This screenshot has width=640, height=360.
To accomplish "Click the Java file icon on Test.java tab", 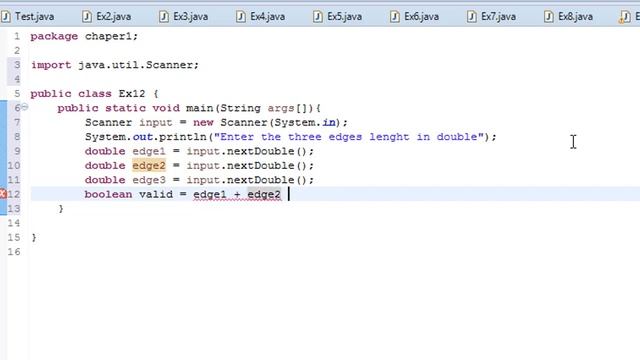I will tap(6, 17).
